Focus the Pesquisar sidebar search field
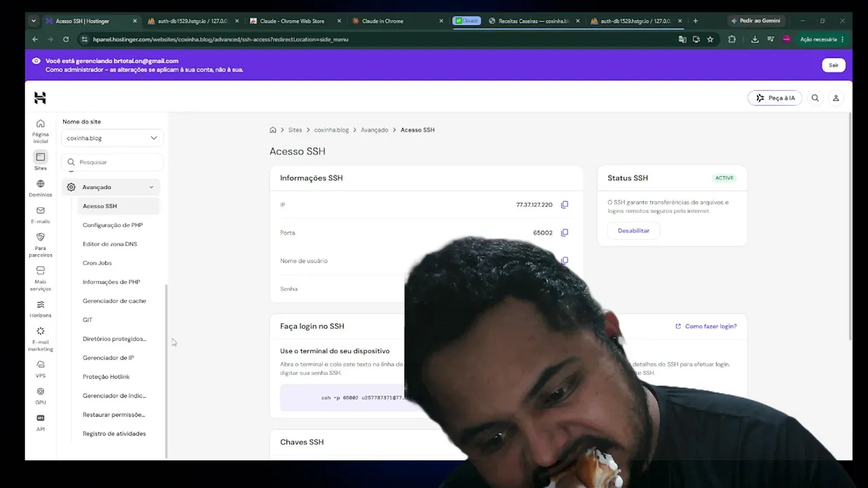 pyautogui.click(x=113, y=162)
